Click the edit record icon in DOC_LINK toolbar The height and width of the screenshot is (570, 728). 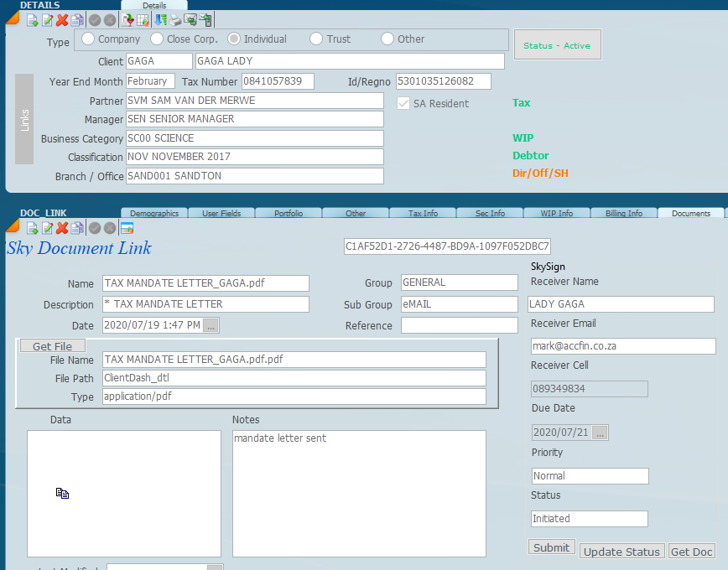[47, 228]
